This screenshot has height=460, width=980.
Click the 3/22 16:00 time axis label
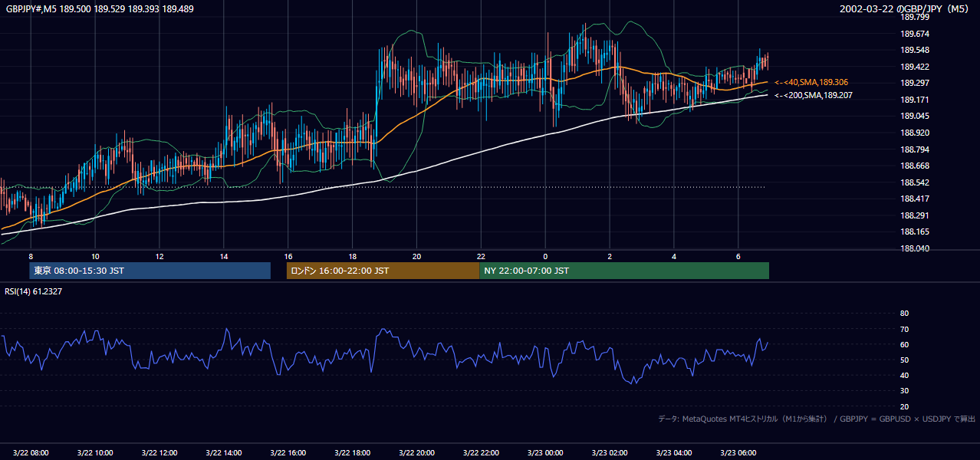pos(288,453)
